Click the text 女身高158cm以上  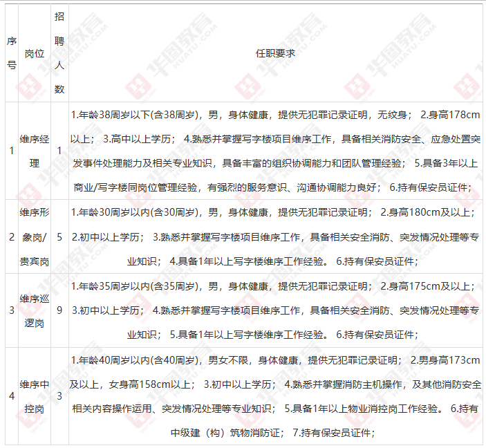tap(149, 384)
